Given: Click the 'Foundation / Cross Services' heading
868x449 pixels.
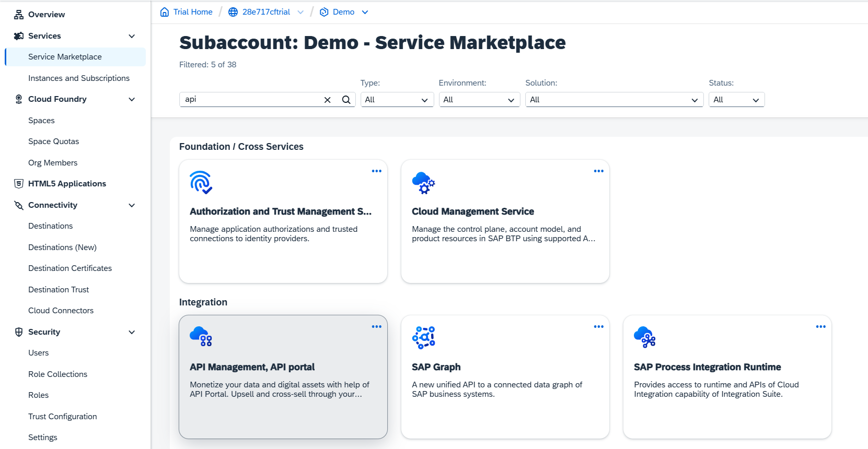Looking at the screenshot, I should (x=241, y=147).
